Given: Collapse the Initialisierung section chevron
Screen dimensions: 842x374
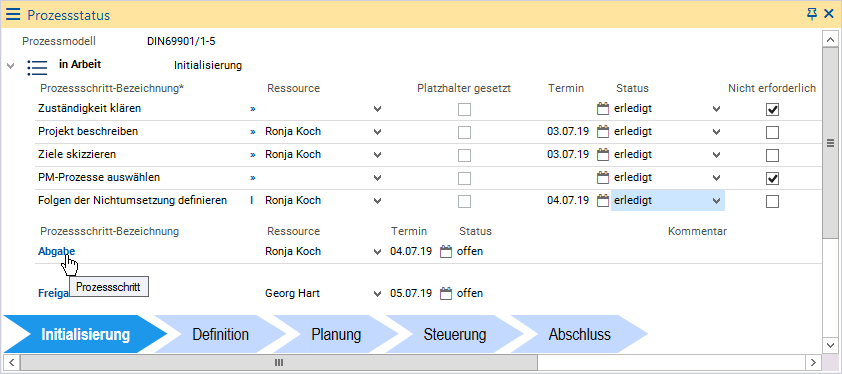Looking at the screenshot, I should pos(10,66).
